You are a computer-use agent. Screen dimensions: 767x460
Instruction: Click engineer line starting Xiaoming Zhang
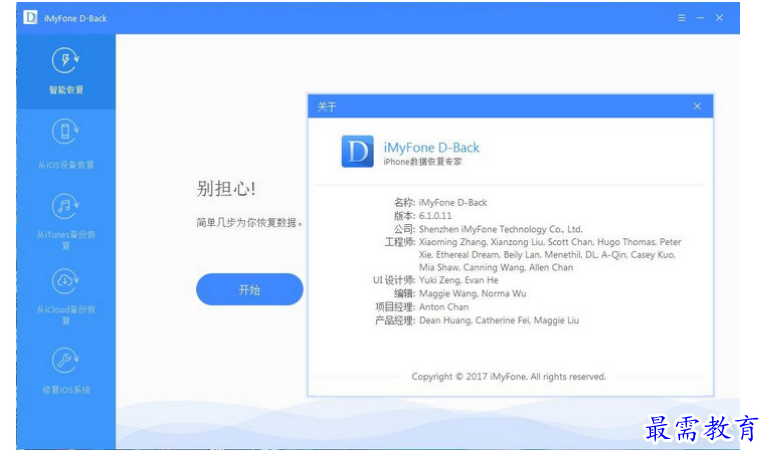click(550, 242)
